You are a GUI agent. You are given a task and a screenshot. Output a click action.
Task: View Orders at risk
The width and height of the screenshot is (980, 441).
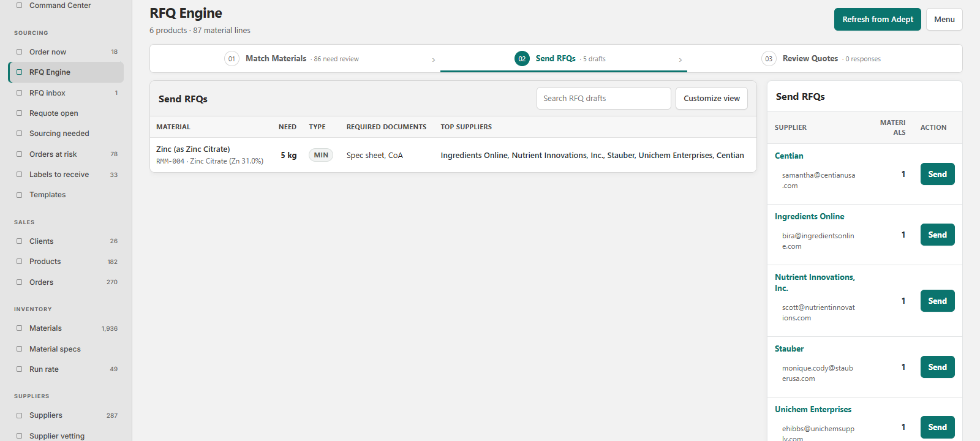[66, 154]
